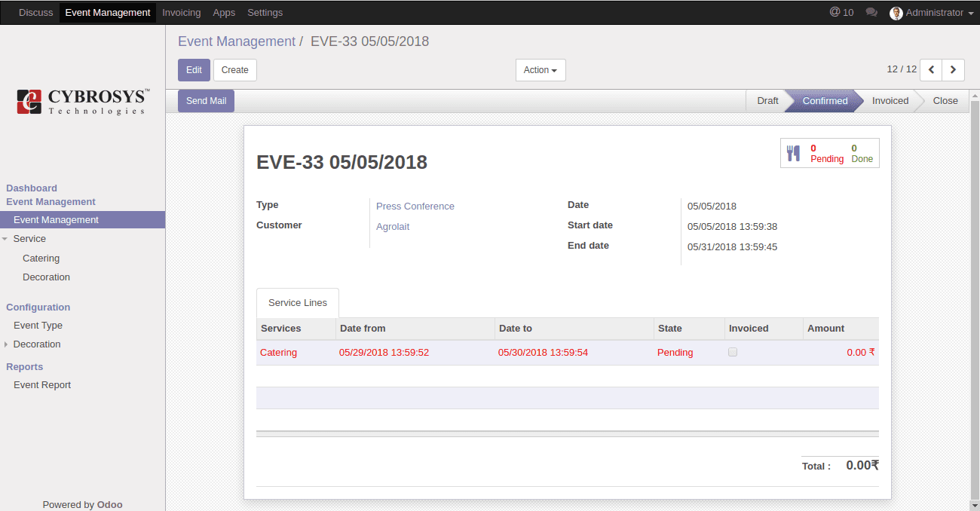This screenshot has height=511, width=980.
Task: Go to previous record with left chevron
Action: 931,69
